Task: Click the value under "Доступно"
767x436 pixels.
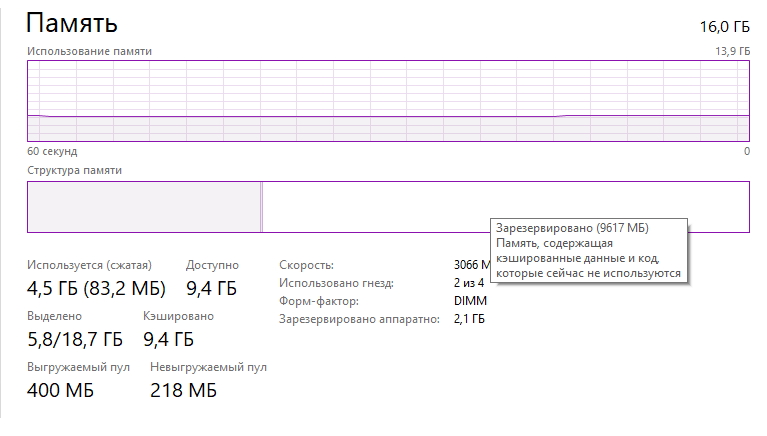Action: (x=211, y=290)
